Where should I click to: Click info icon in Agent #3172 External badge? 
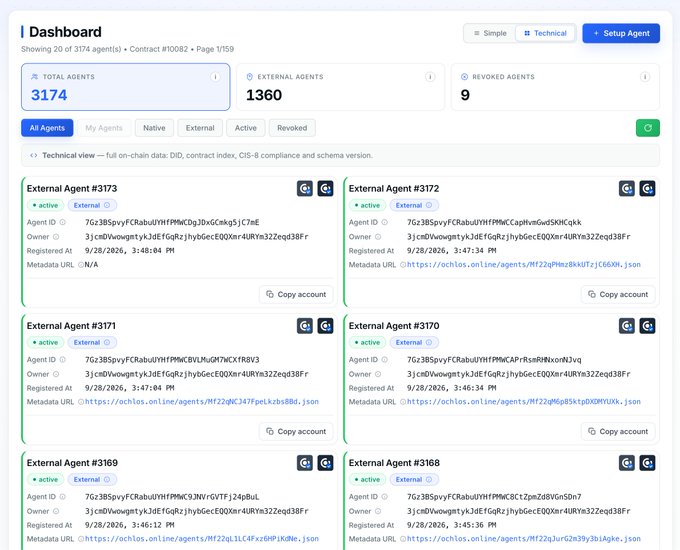pos(429,205)
